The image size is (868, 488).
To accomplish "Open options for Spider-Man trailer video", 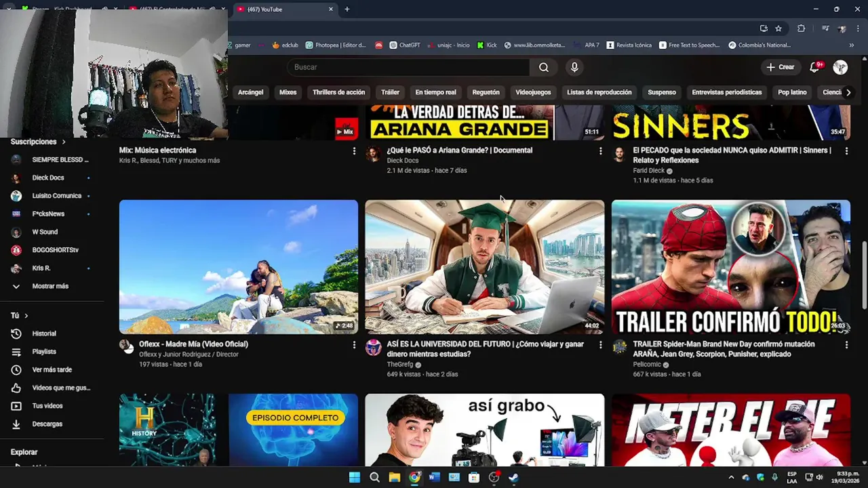I will coord(846,345).
